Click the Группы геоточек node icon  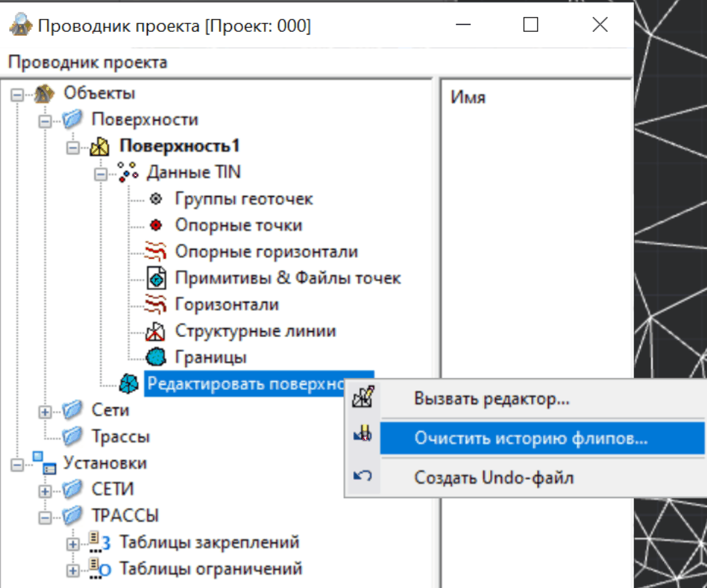[x=155, y=199]
